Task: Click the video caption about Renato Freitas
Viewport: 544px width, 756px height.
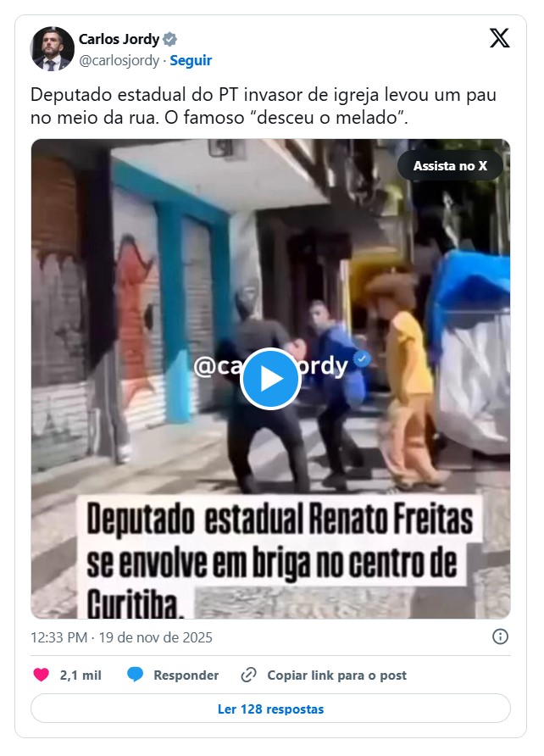Action: click(280, 559)
